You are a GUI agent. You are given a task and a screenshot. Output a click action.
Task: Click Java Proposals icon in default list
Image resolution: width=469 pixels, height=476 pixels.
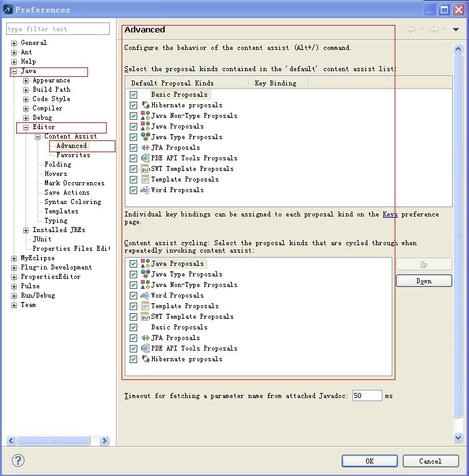[145, 126]
